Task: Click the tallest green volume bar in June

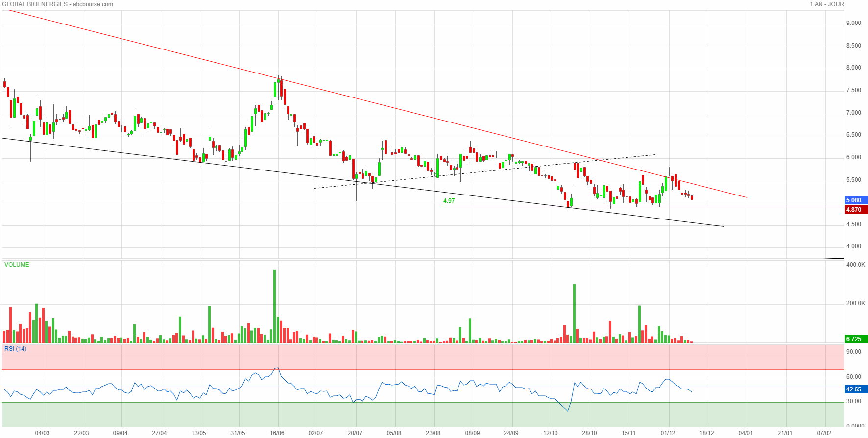Action: pos(275,306)
